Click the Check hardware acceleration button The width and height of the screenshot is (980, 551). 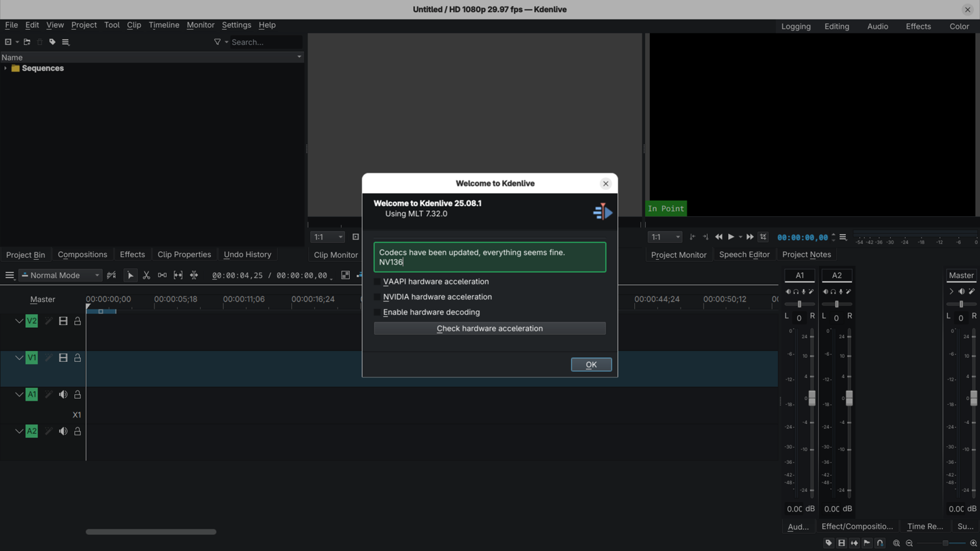click(489, 329)
